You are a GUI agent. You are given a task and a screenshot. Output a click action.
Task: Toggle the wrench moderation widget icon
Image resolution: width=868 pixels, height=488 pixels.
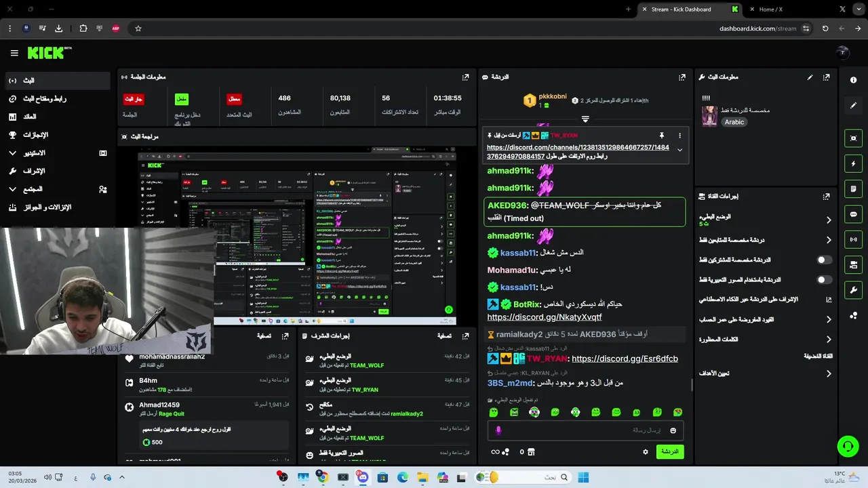[853, 290]
